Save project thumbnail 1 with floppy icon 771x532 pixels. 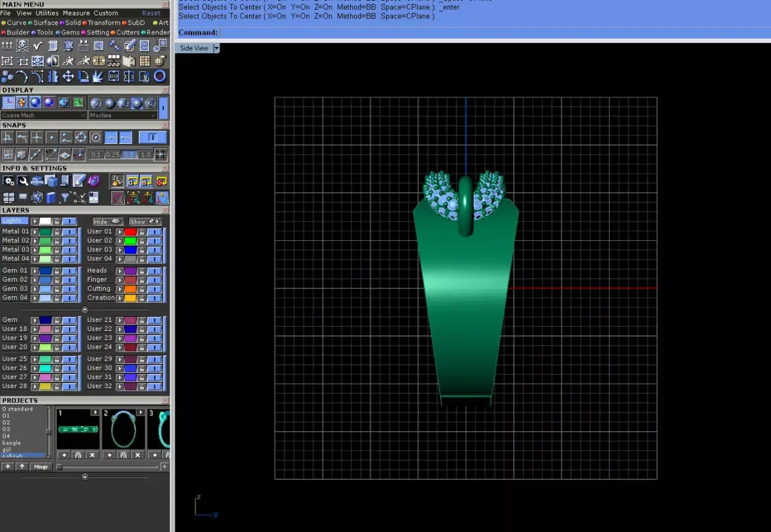(78, 455)
